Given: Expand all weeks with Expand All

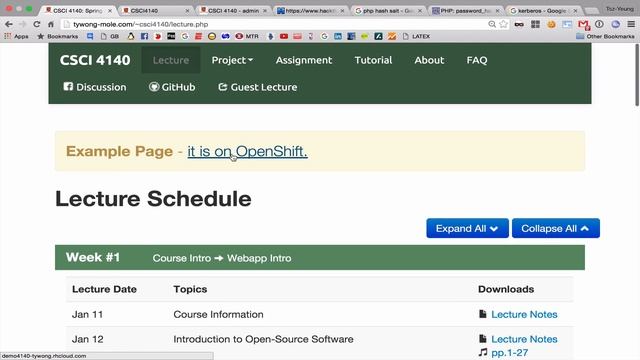Looking at the screenshot, I should pos(467,228).
